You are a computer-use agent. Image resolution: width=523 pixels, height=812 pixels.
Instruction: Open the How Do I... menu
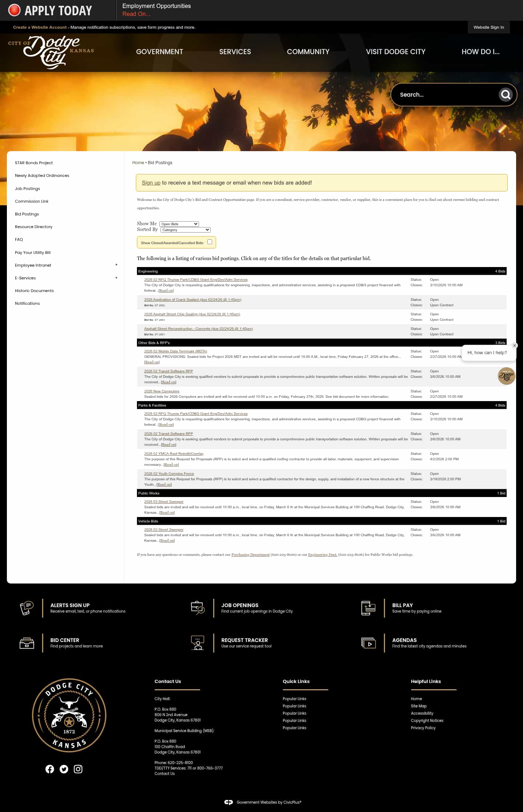tap(480, 52)
